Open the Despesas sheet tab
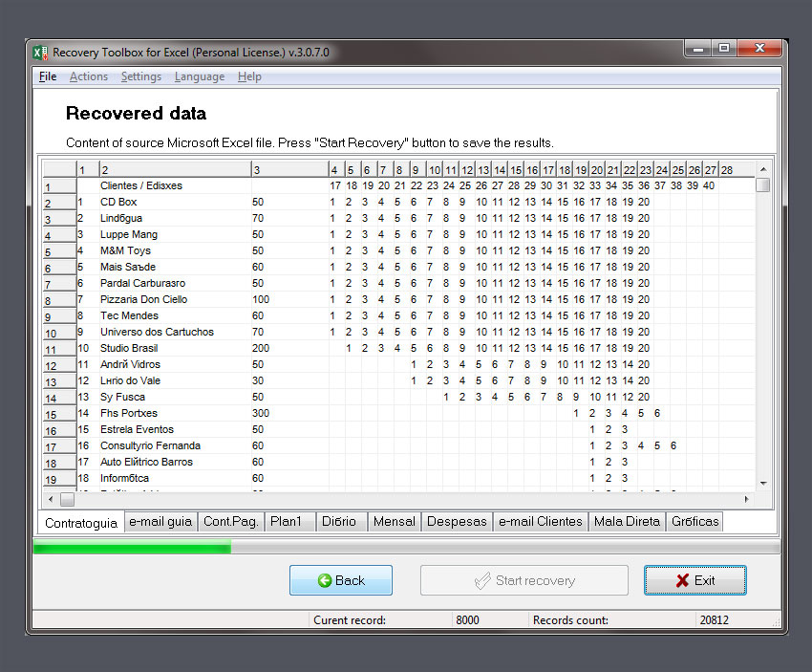The image size is (812, 672). pos(457,521)
